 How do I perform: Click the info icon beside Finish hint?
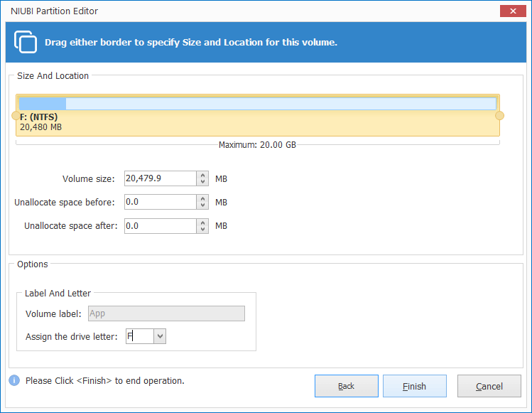14,381
